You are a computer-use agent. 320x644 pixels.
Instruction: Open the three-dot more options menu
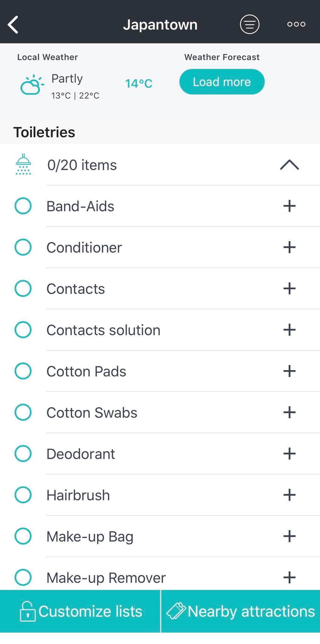coord(296,24)
